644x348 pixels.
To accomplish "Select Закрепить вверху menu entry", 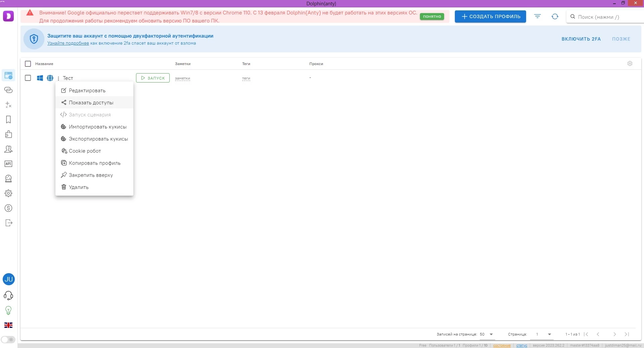I will pyautogui.click(x=94, y=175).
